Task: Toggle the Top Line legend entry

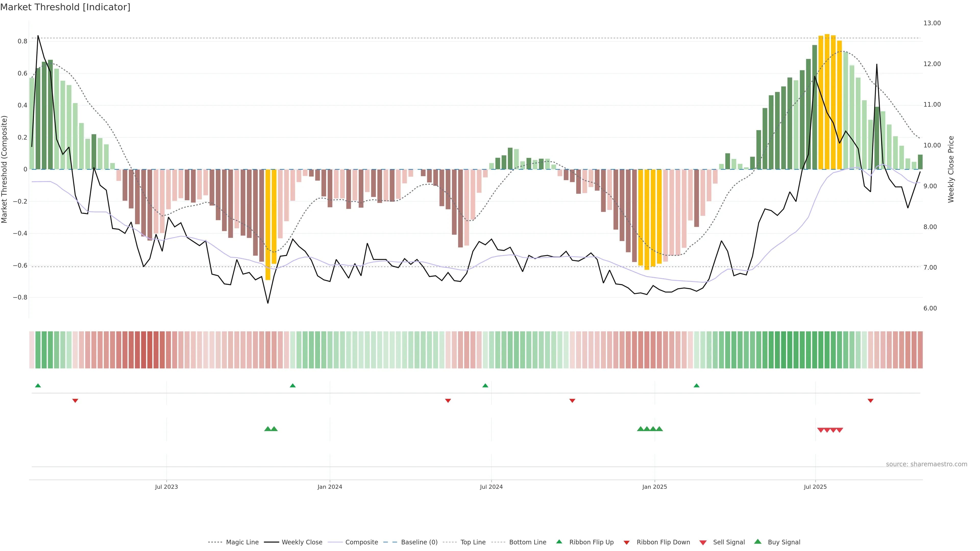Action: (x=473, y=542)
